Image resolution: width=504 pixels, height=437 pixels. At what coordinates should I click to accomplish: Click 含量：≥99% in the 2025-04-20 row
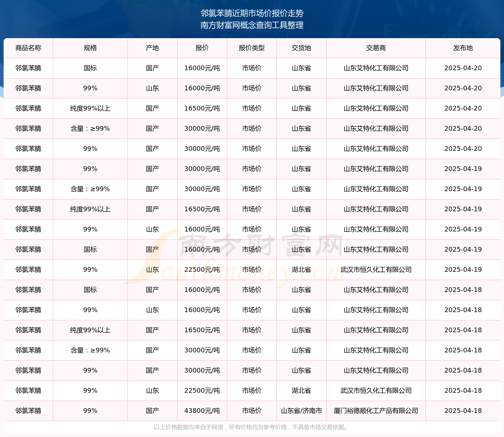click(90, 129)
